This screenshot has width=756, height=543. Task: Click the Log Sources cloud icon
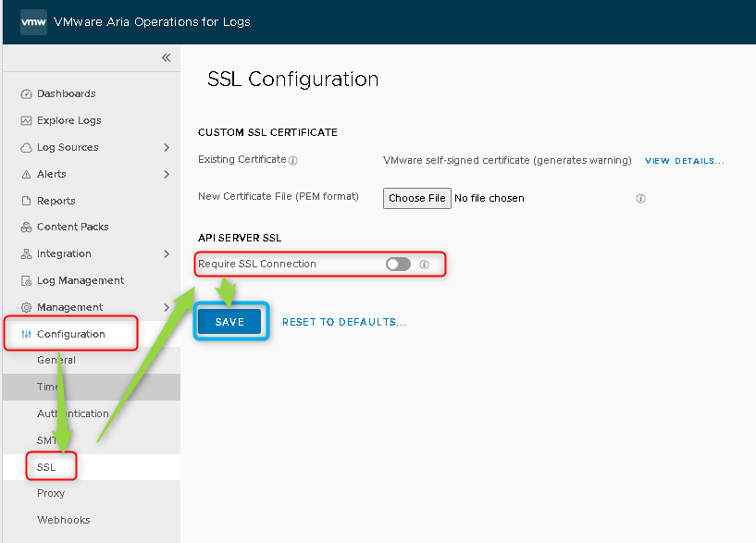[x=26, y=148]
